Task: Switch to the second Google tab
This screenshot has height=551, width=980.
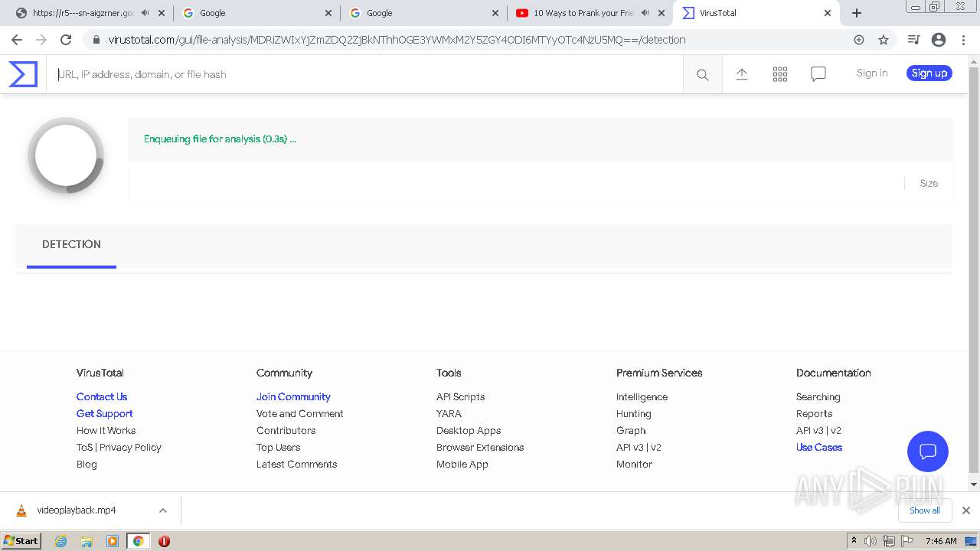Action: 423,13
